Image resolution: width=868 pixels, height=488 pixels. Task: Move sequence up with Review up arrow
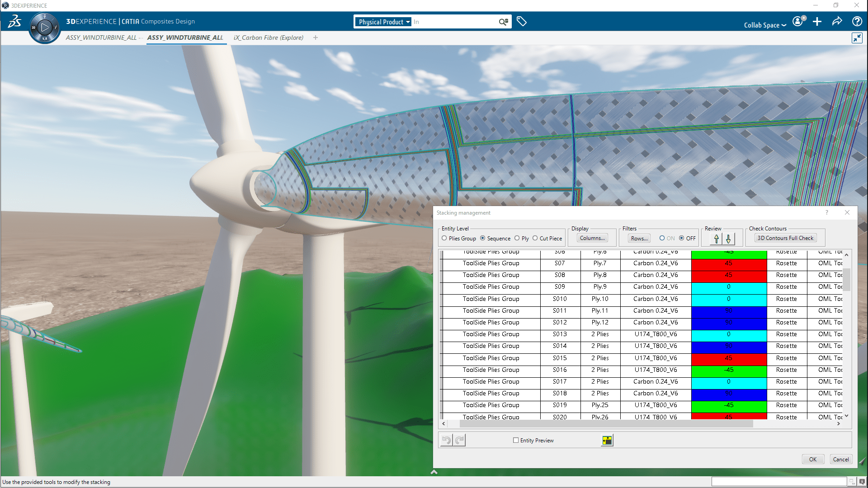[x=716, y=238]
